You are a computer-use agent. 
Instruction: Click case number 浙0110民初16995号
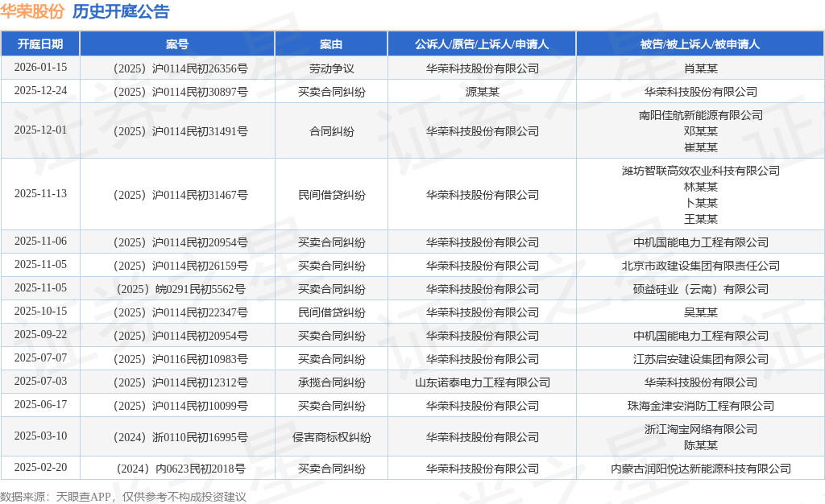tap(180, 436)
